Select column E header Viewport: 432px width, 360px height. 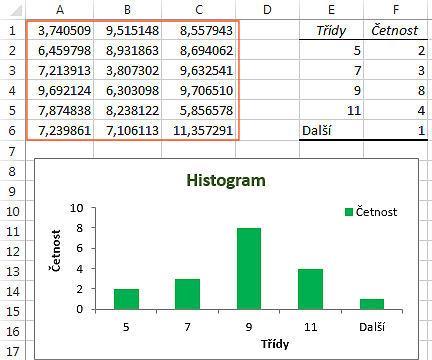coord(331,9)
